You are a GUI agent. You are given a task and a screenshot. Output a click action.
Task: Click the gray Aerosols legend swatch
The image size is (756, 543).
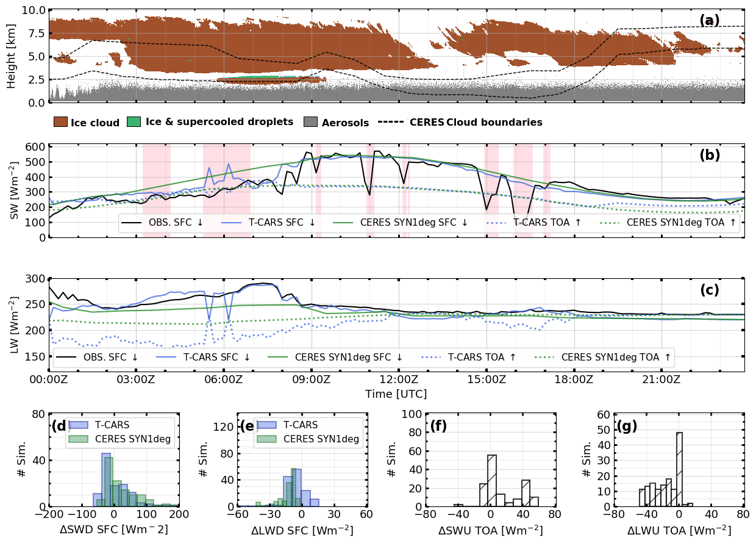pyautogui.click(x=310, y=122)
